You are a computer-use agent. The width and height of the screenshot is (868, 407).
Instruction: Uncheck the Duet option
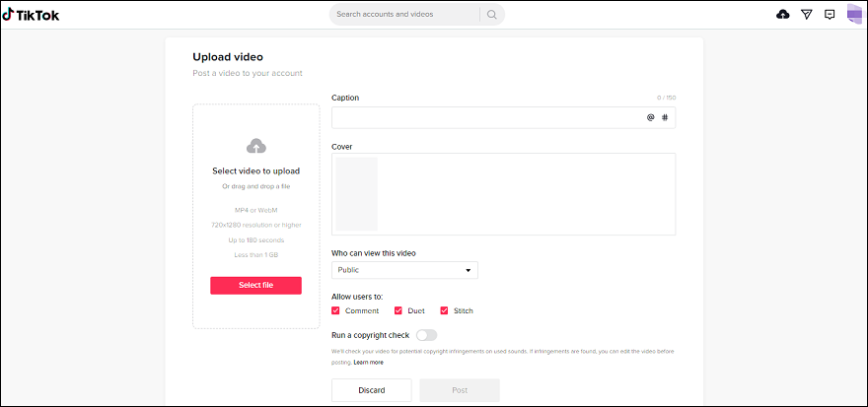click(x=398, y=310)
